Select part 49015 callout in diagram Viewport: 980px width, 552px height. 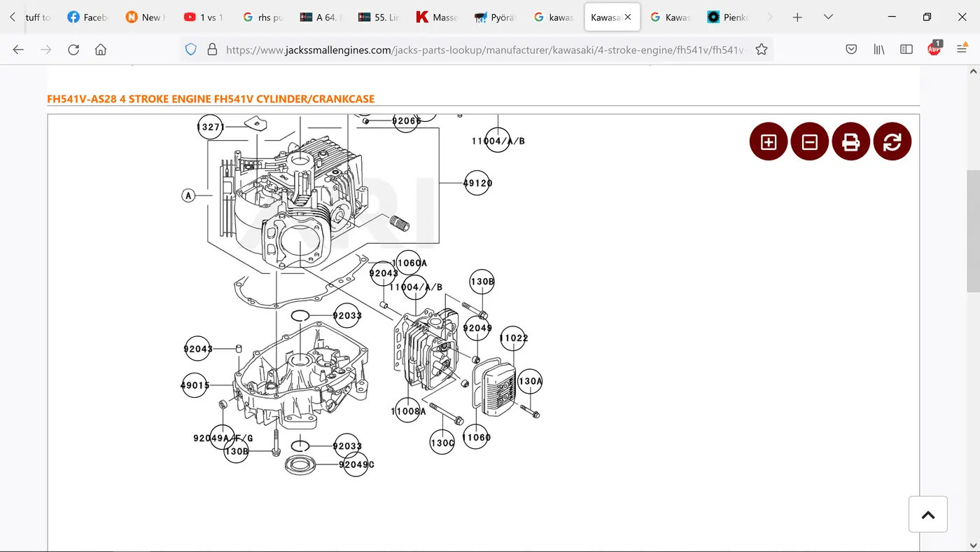195,385
